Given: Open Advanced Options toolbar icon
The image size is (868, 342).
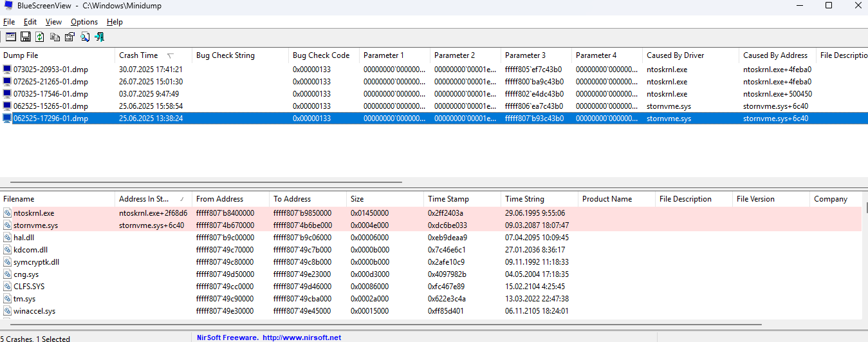Looking at the screenshot, I should (10, 37).
